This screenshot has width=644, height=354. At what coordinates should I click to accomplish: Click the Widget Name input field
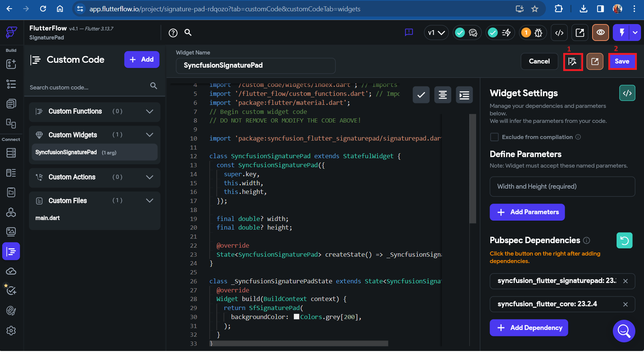click(x=255, y=66)
